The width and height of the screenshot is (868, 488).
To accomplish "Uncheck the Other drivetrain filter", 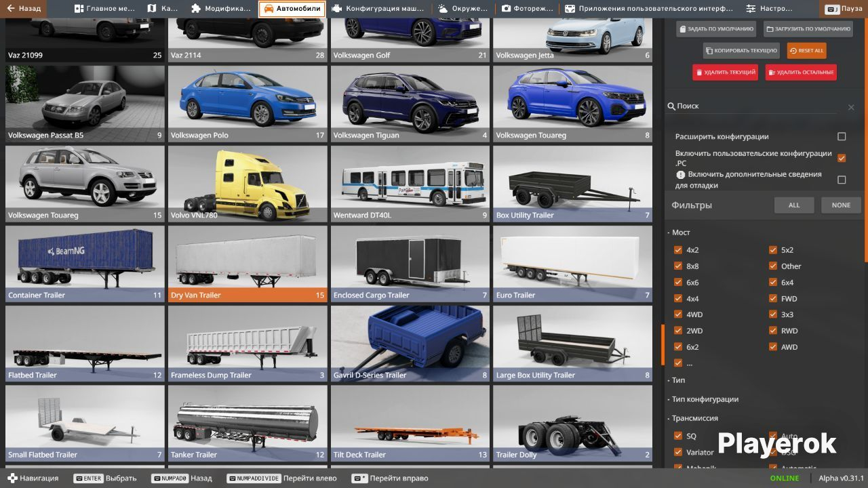I will 773,266.
